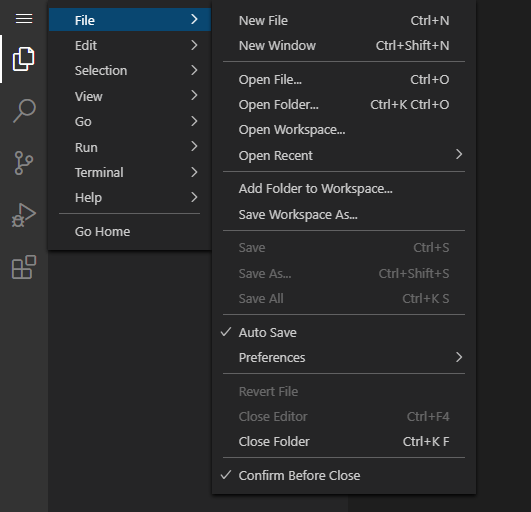
Task: Click the hamburger application menu icon
Action: [24, 19]
